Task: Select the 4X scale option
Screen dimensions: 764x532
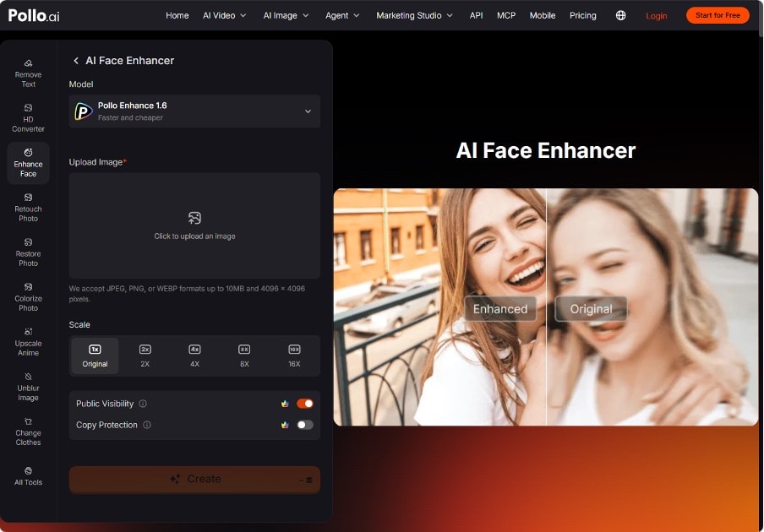Action: click(x=194, y=356)
